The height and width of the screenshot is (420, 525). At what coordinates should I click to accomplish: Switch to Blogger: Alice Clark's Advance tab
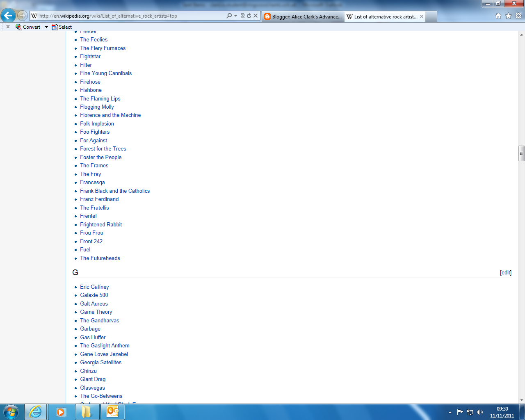[303, 16]
